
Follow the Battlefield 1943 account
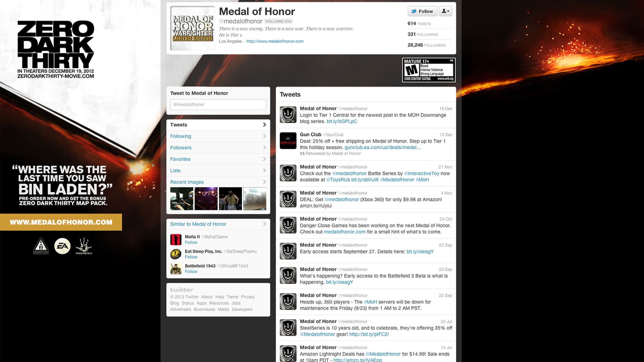point(191,271)
